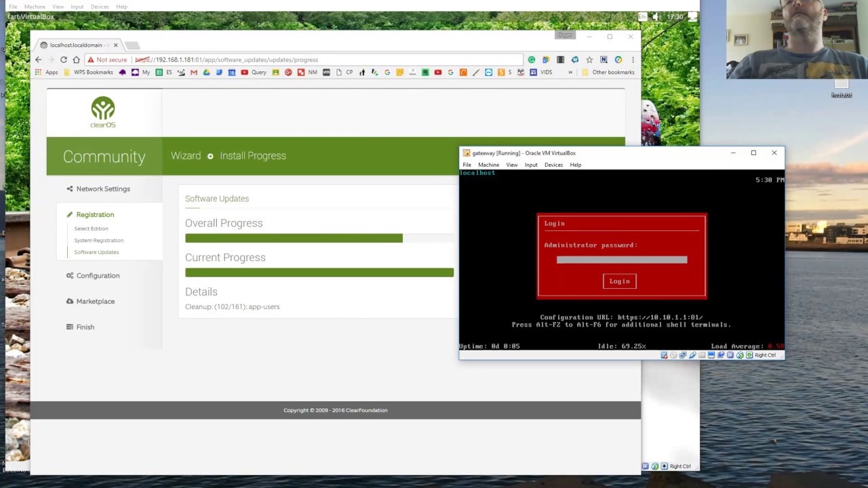
Task: Click the network icon in gateway VM status bar
Action: pos(683,355)
